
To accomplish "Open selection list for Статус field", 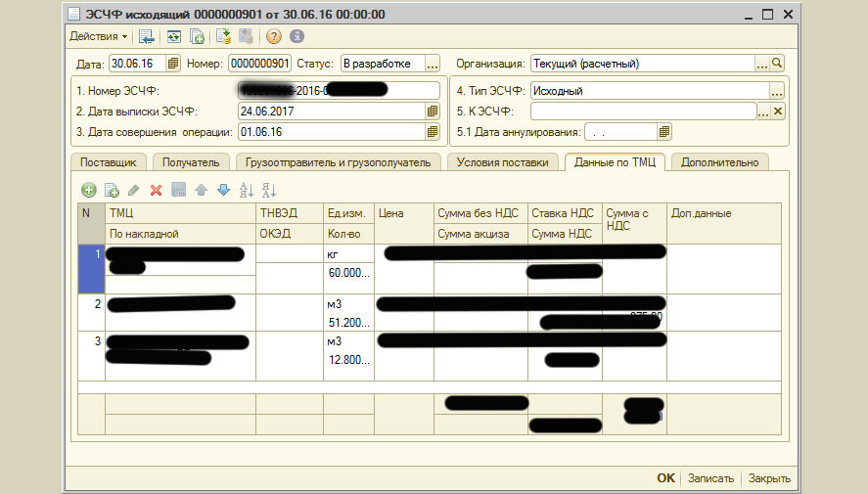I will [x=433, y=64].
